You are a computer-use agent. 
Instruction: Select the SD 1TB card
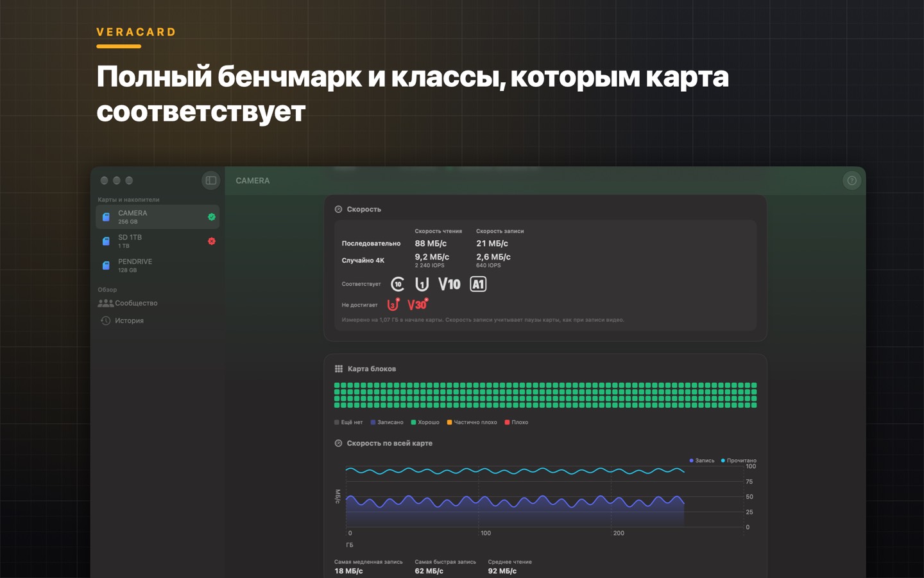[158, 241]
